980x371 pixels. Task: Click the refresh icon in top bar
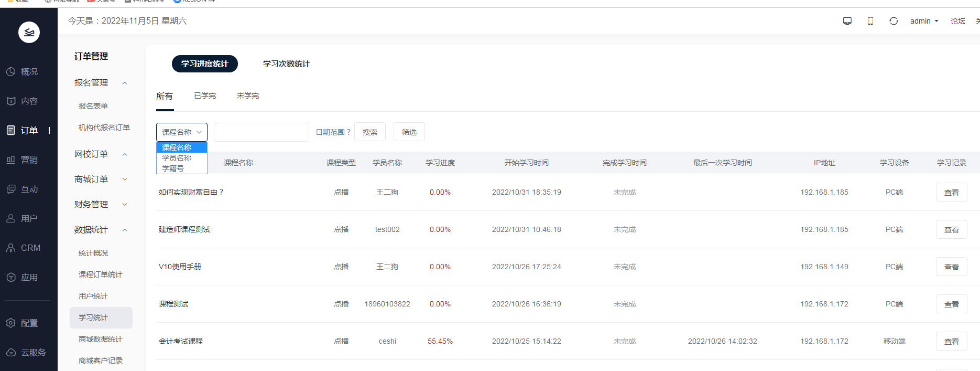point(894,21)
